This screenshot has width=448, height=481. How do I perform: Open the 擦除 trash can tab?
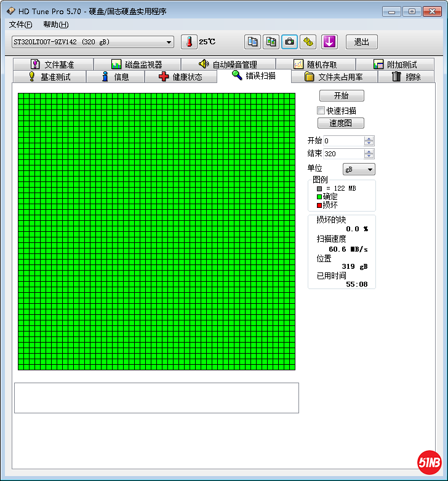point(406,77)
